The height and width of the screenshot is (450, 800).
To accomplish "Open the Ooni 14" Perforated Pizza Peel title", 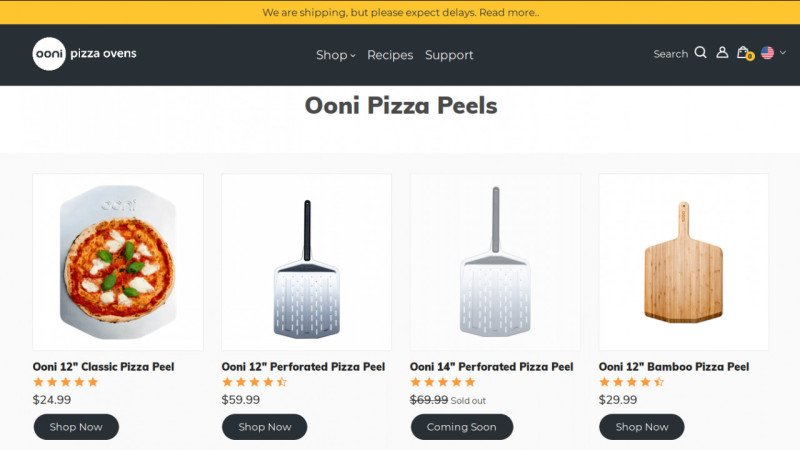I will 491,367.
